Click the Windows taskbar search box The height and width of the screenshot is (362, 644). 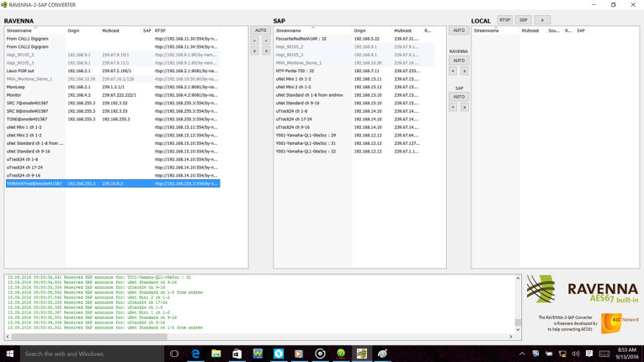coord(84,354)
